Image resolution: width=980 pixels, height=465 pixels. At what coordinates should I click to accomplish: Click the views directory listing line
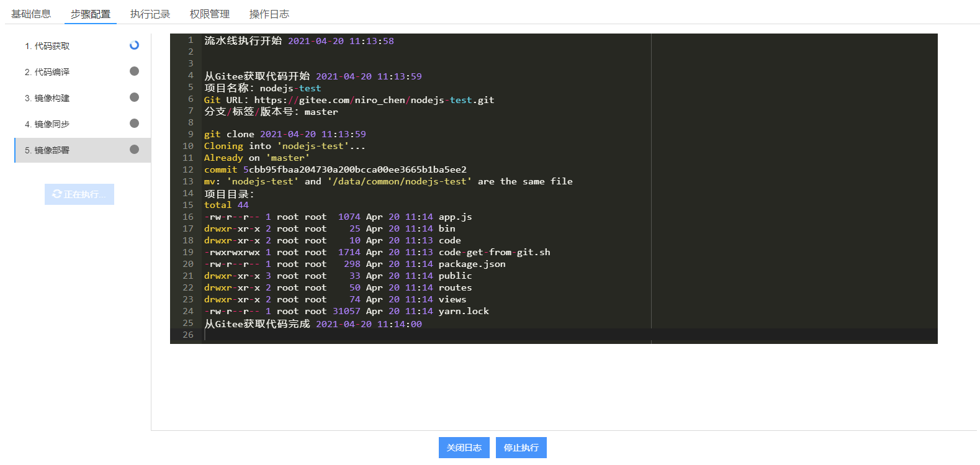coord(335,299)
